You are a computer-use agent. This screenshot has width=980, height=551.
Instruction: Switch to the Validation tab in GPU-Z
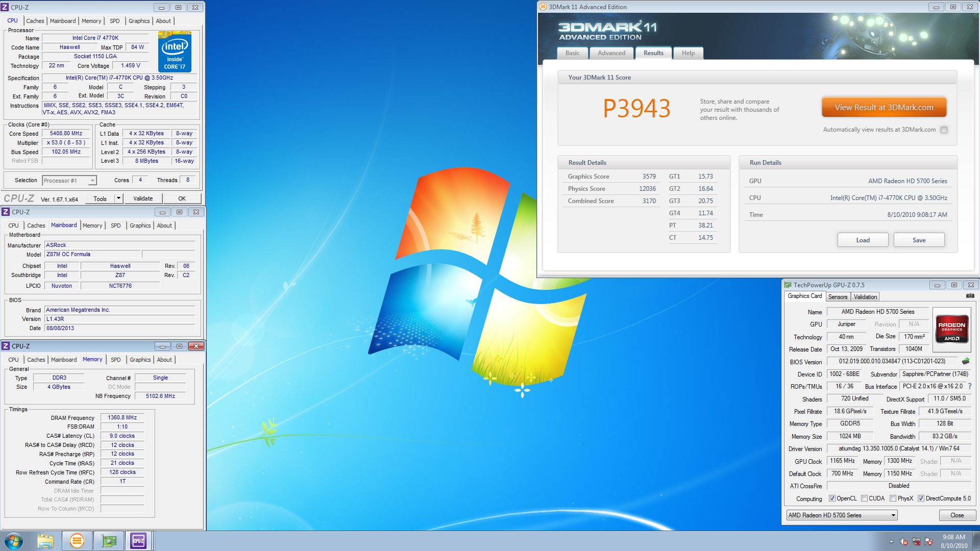[x=865, y=296]
